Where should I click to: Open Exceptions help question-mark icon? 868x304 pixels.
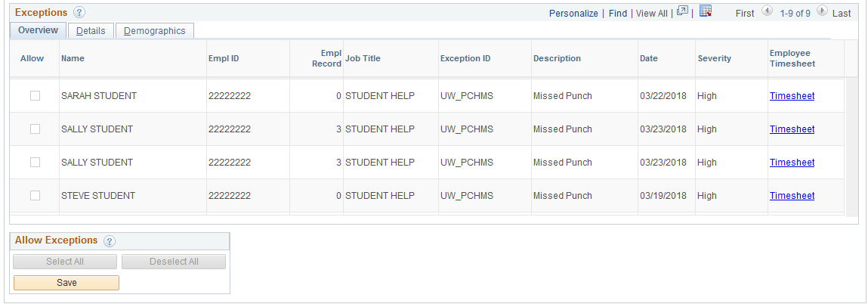click(79, 12)
